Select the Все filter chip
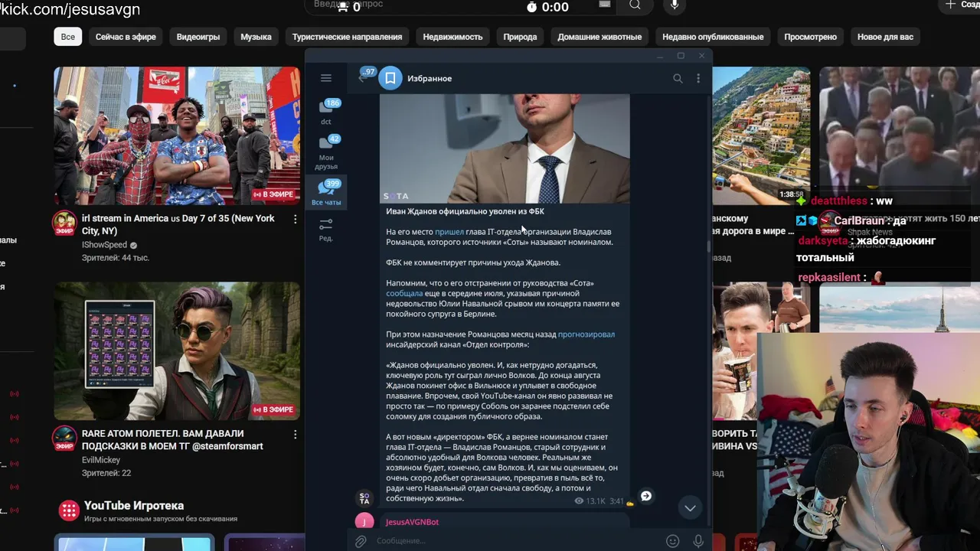 68,37
